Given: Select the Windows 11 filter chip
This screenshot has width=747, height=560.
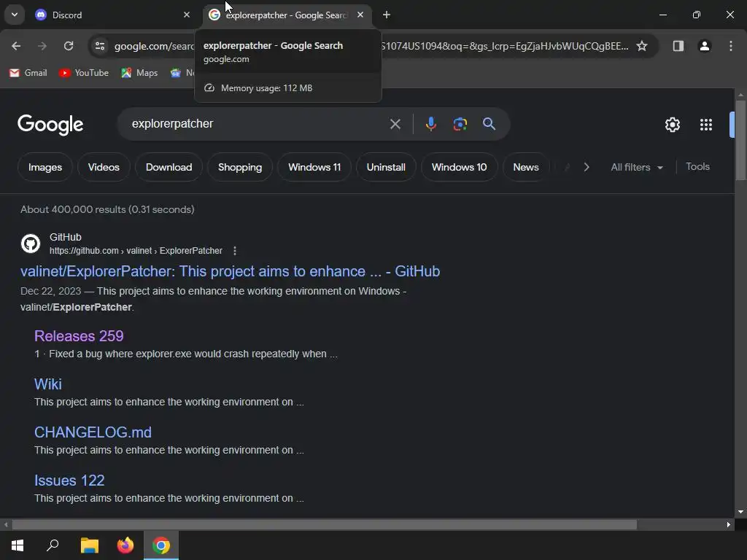Looking at the screenshot, I should click(x=314, y=167).
